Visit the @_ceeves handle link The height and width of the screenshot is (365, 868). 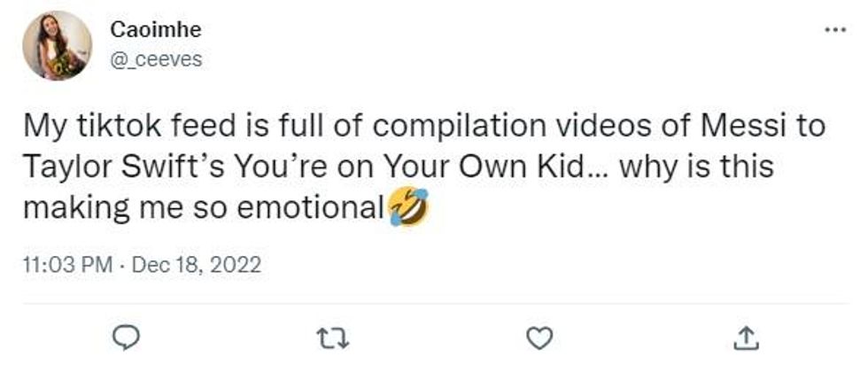tap(156, 60)
